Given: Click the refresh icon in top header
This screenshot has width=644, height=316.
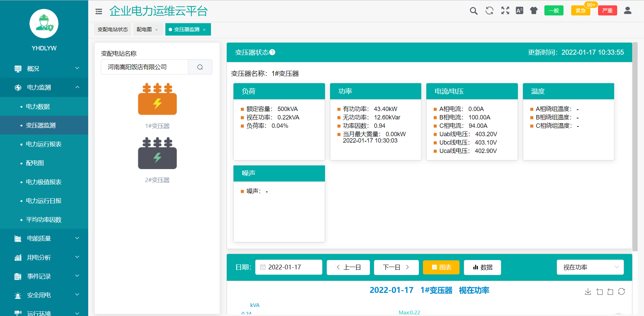Looking at the screenshot, I should click(x=489, y=11).
